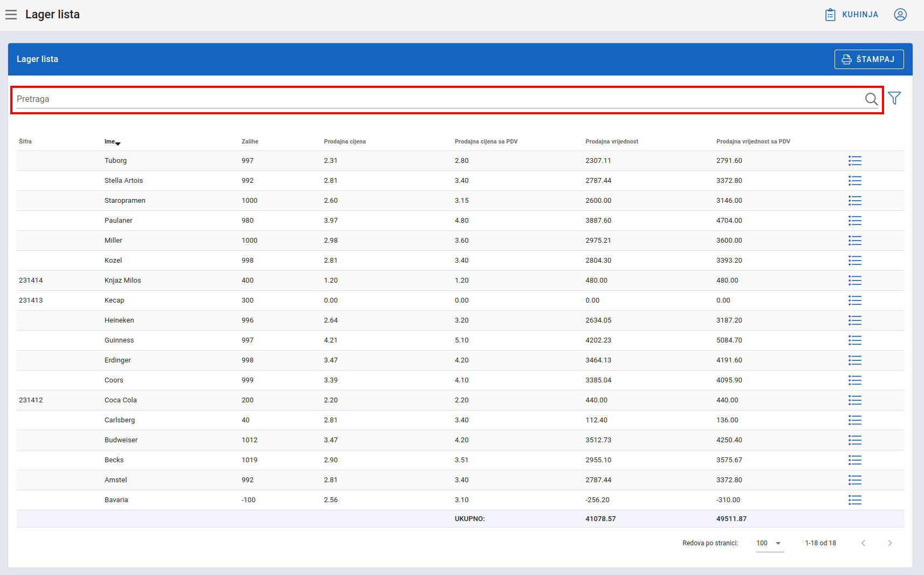The image size is (924, 575).
Task: Go to previous page arrow
Action: coord(864,543)
